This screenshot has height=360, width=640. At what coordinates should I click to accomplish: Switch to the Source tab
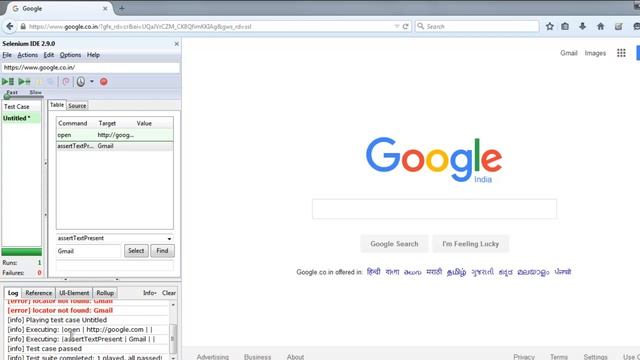click(x=77, y=106)
